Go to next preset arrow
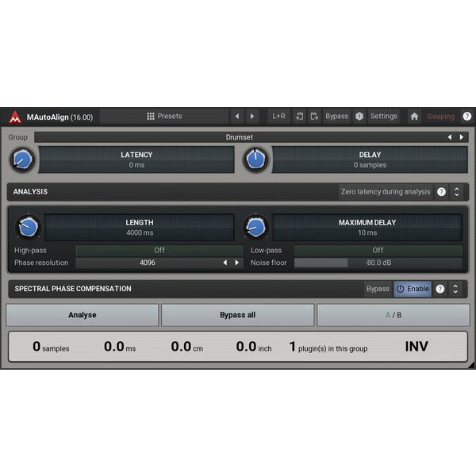 tap(252, 117)
